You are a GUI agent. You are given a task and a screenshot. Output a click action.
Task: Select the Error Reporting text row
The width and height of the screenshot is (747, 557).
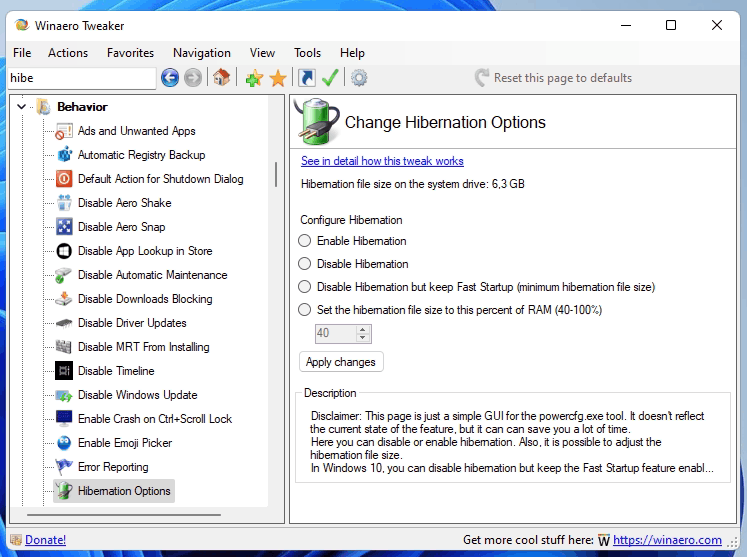pyautogui.click(x=113, y=467)
